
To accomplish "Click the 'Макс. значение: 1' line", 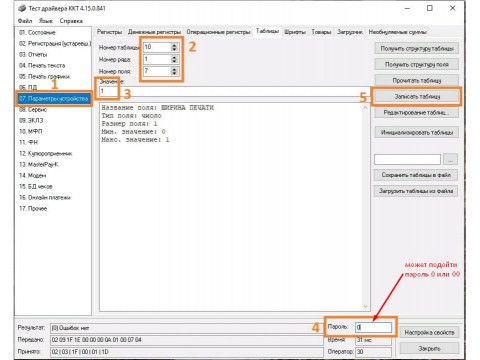I will (135, 140).
